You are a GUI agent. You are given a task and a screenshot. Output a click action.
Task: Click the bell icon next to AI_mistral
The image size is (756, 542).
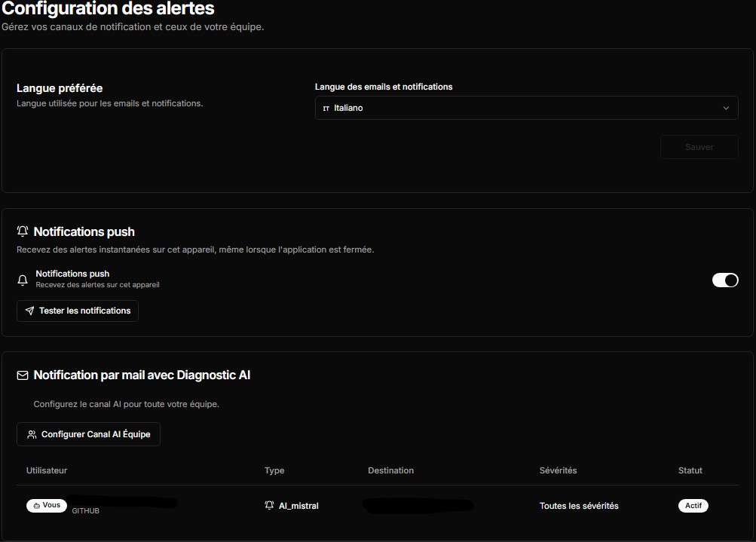pos(269,505)
